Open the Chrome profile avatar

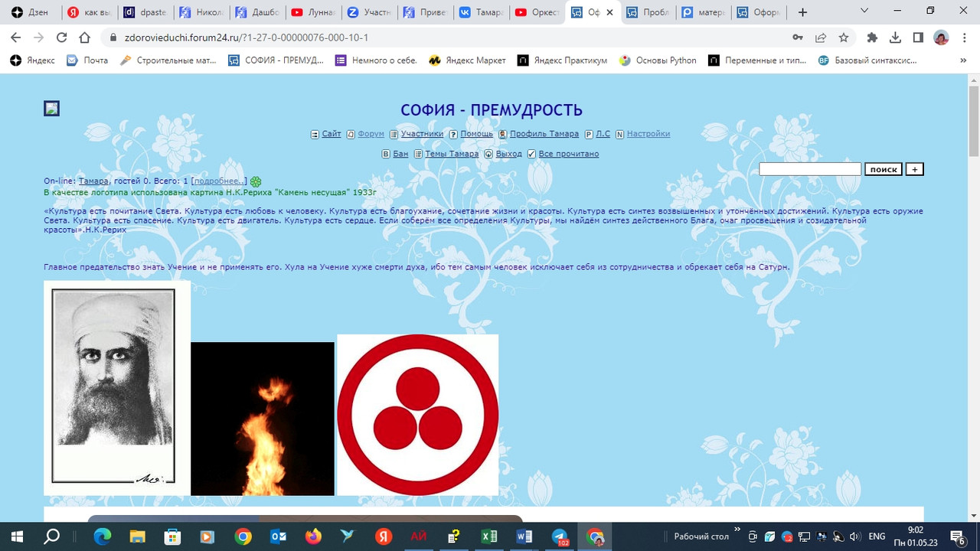[941, 37]
